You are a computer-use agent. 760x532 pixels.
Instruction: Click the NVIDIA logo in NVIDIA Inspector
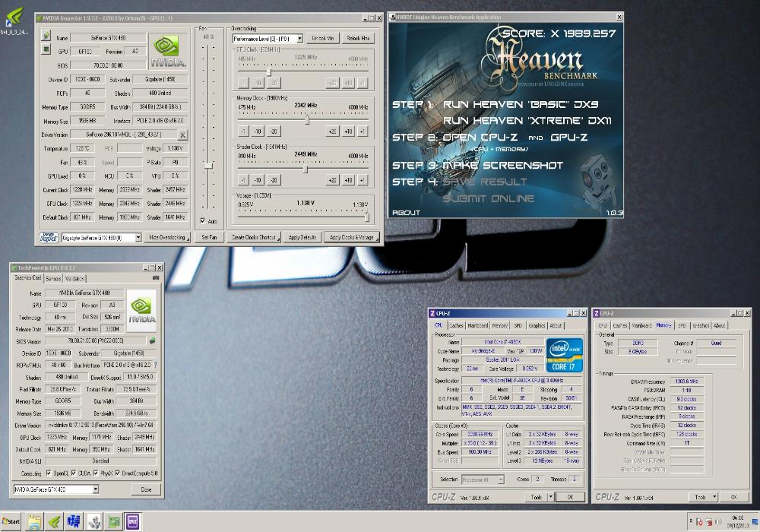pos(168,51)
